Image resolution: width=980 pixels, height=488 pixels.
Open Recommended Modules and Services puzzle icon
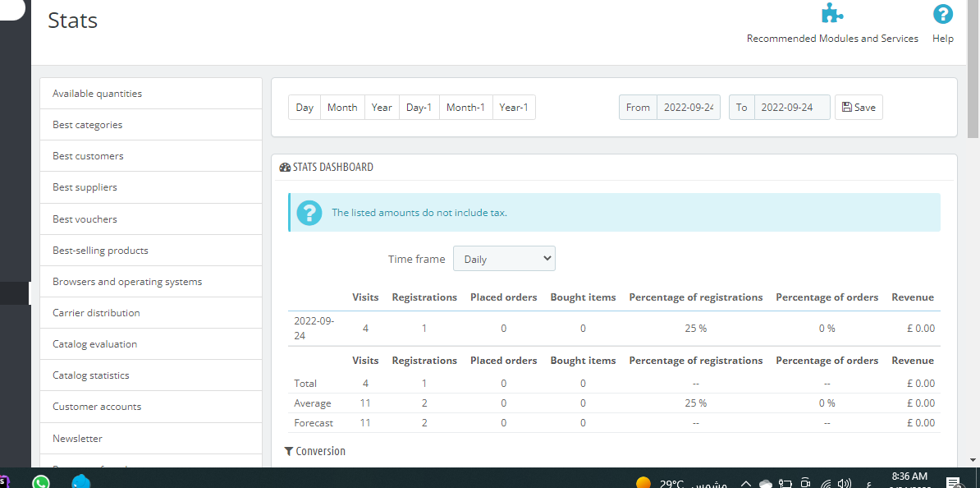coord(832,14)
